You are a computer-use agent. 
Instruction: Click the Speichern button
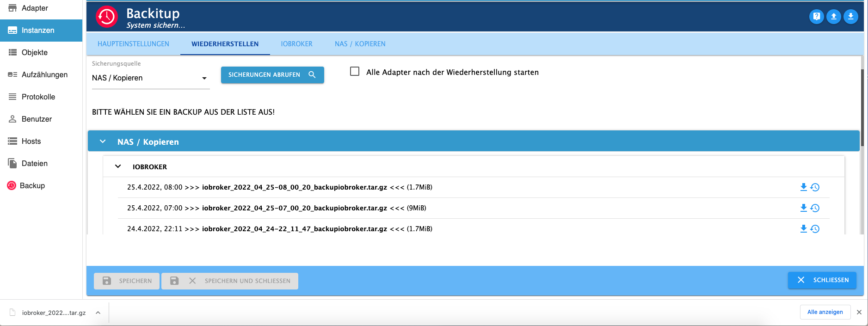tap(127, 281)
